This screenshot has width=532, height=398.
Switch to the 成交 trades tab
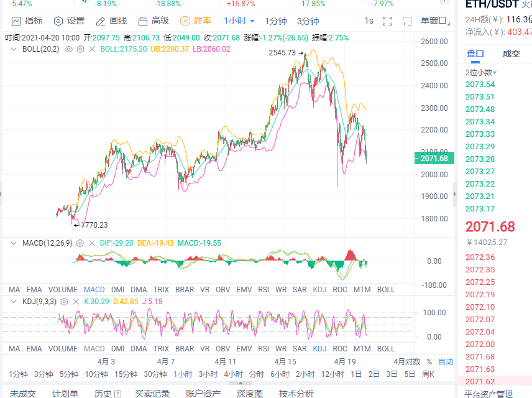(x=513, y=54)
